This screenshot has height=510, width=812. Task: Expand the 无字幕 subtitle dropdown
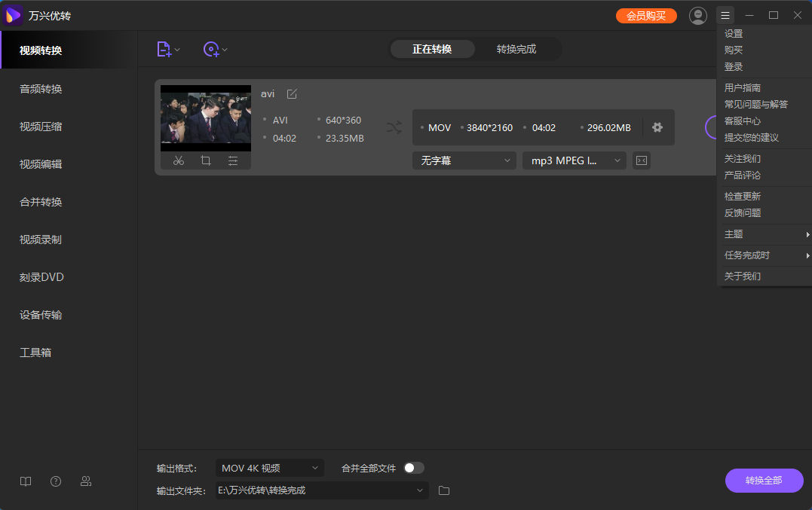[464, 161]
